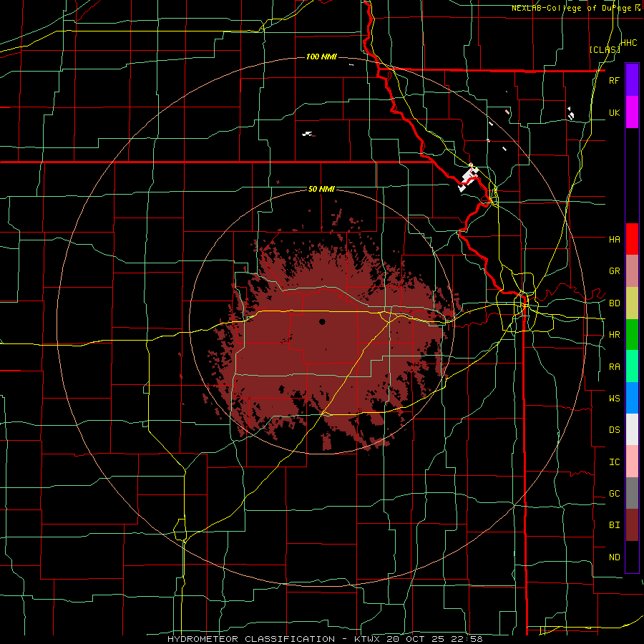Click the 'HHC' product label
644x644 pixels.
tap(629, 43)
